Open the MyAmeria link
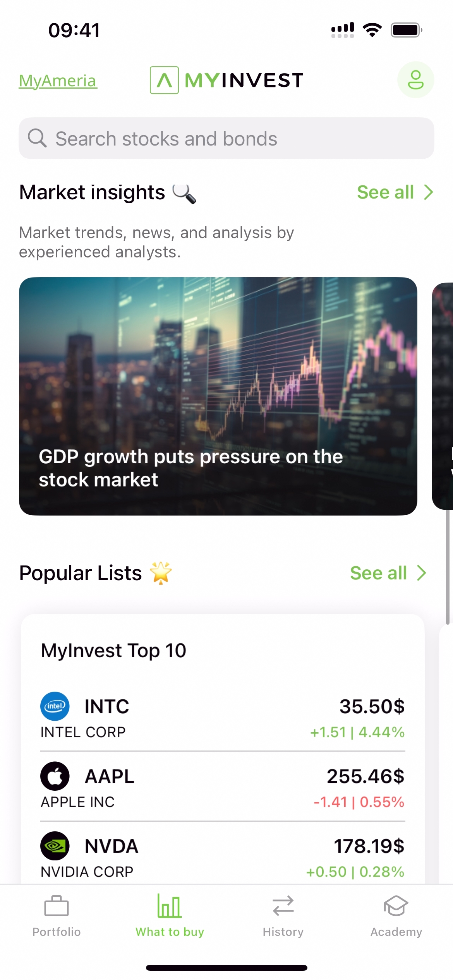 click(x=58, y=81)
